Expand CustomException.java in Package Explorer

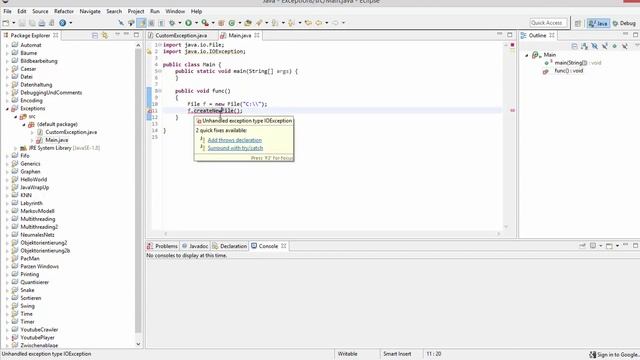pos(32,132)
